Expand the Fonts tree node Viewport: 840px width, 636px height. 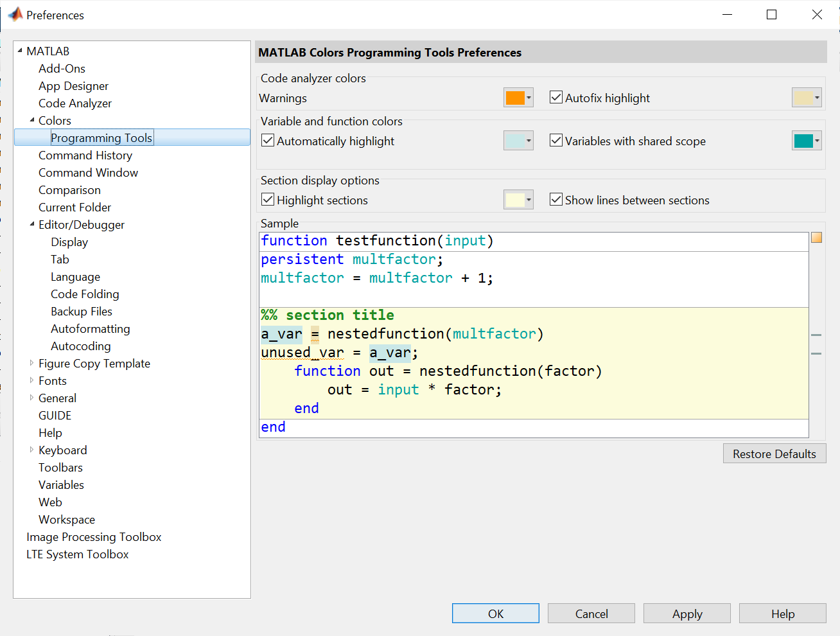point(32,380)
